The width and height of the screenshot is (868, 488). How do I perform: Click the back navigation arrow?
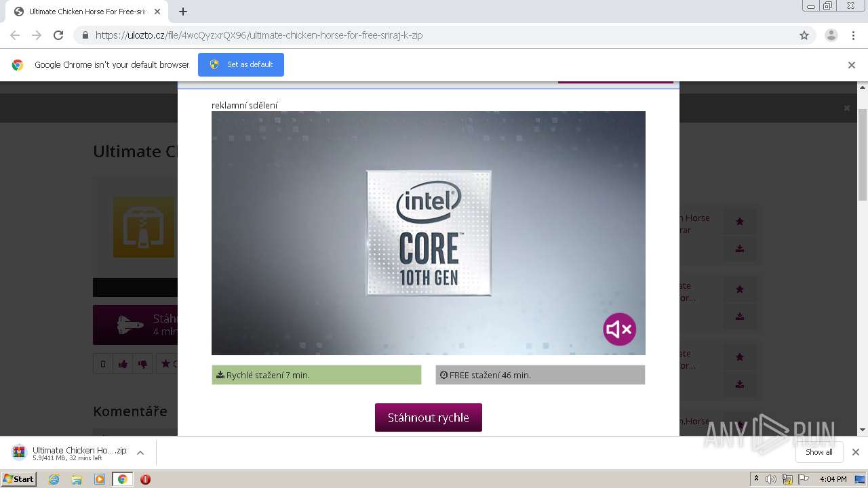pos(15,35)
